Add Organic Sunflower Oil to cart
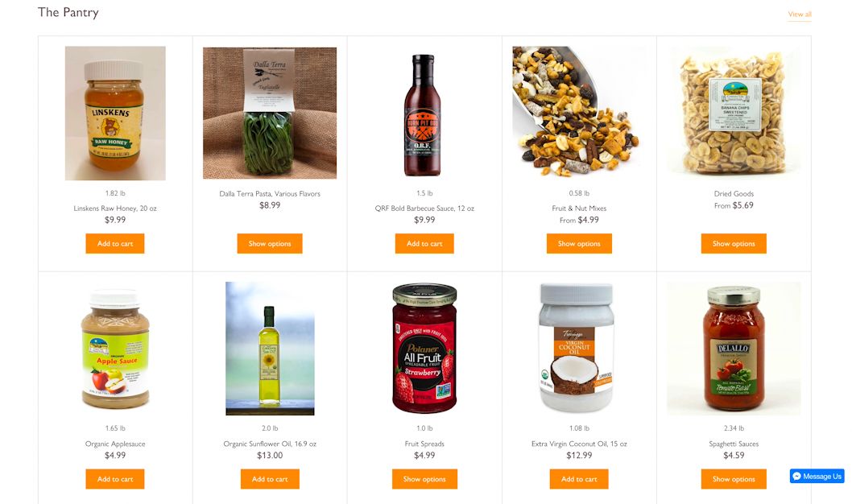This screenshot has width=852, height=504. (270, 479)
